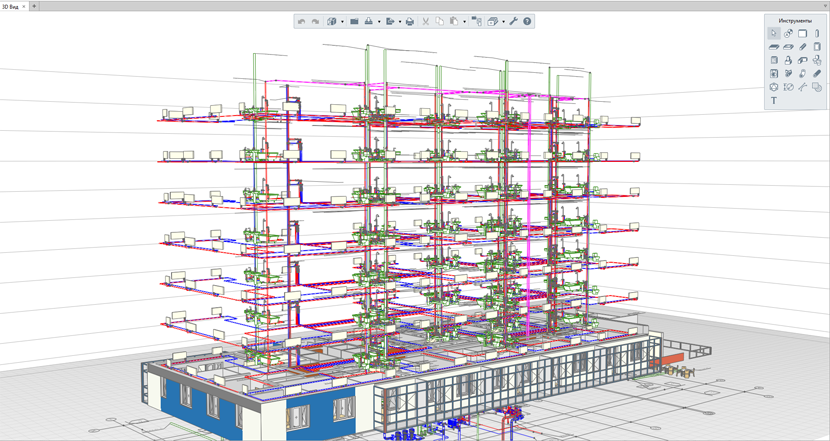
Task: Select the floor slab tool icon
Action: pos(774,47)
